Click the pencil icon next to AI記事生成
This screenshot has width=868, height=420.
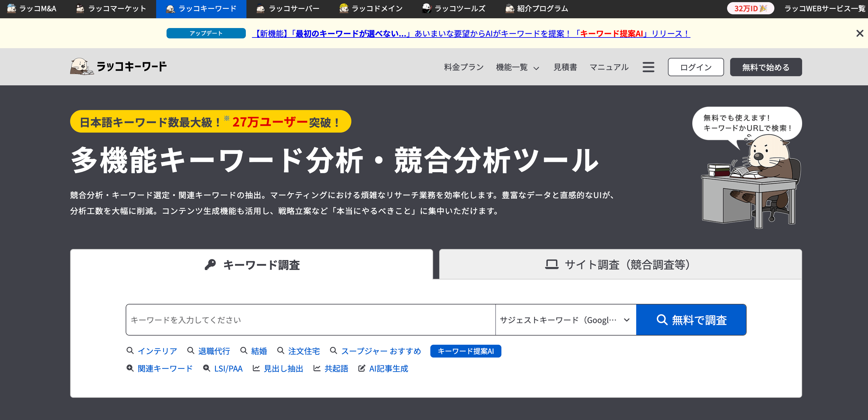[x=361, y=368]
